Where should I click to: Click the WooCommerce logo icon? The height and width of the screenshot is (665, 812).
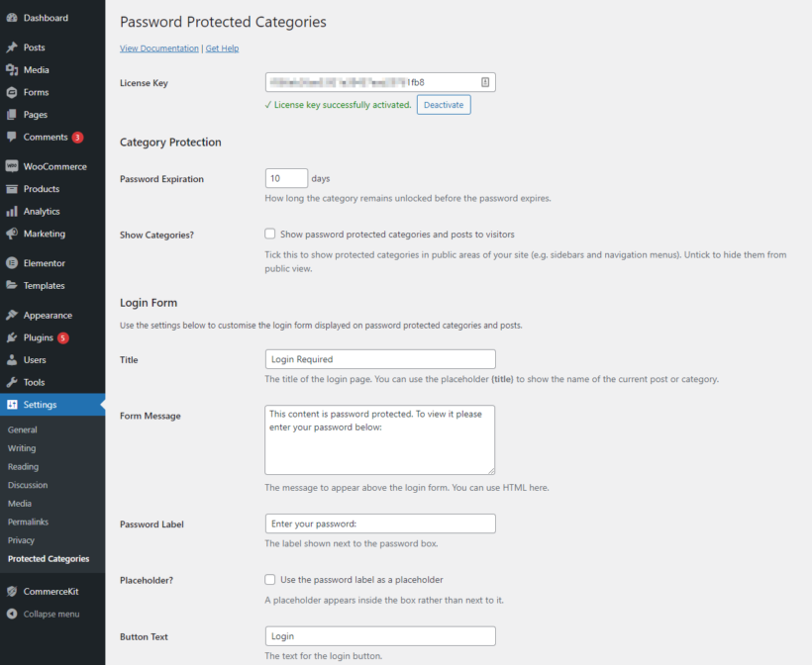coord(12,166)
